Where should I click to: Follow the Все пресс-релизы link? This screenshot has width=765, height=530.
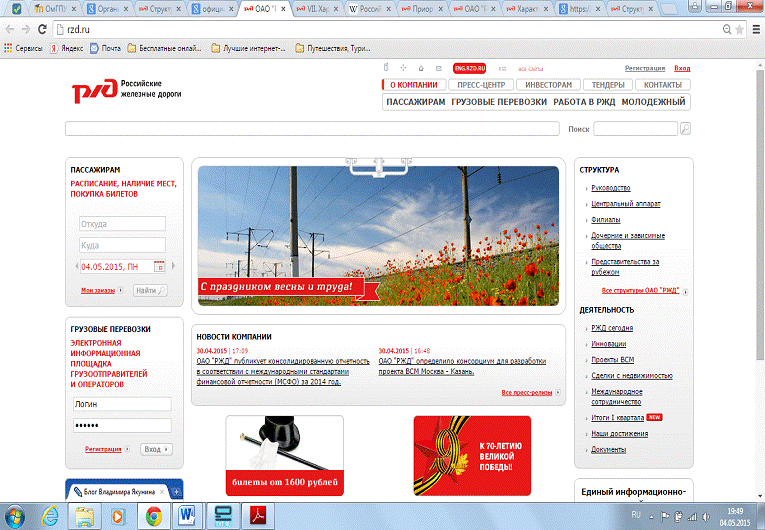pos(526,393)
